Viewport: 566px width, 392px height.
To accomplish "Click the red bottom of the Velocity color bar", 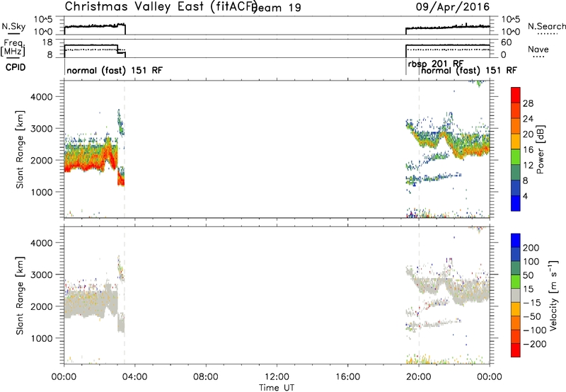I will [x=516, y=350].
